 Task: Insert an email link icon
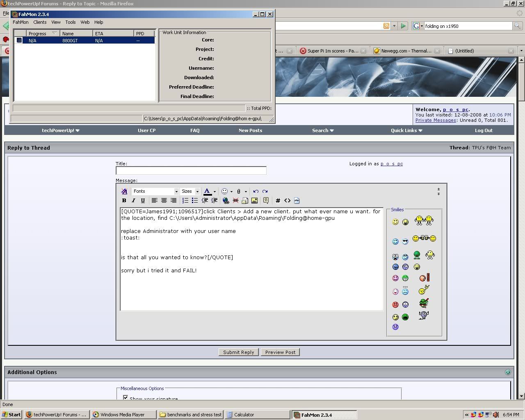pos(245,201)
